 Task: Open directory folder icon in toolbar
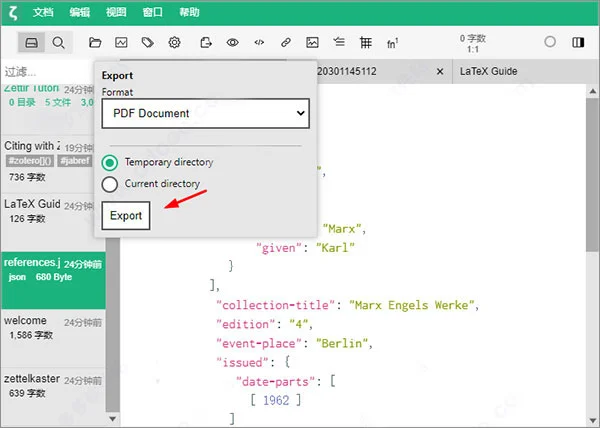click(x=95, y=42)
